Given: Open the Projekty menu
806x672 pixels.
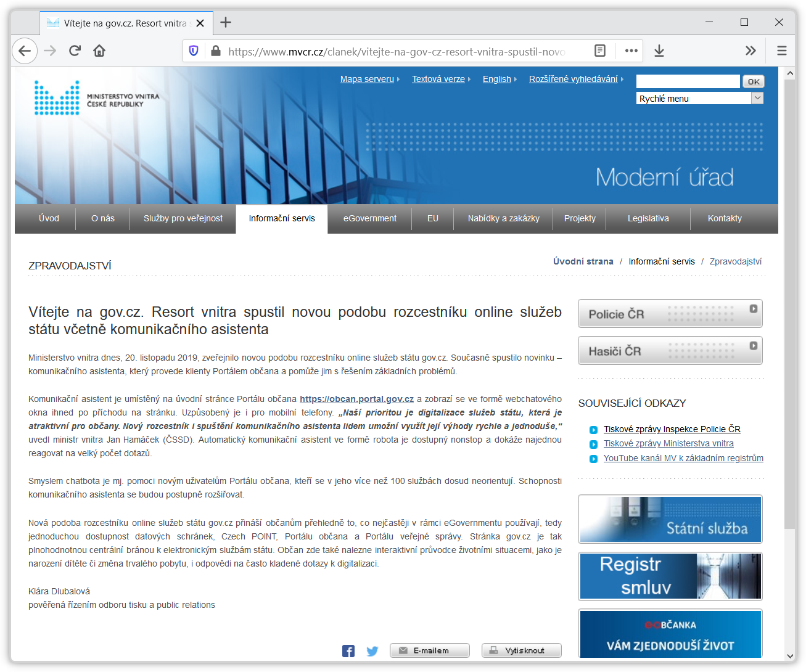Looking at the screenshot, I should click(580, 218).
